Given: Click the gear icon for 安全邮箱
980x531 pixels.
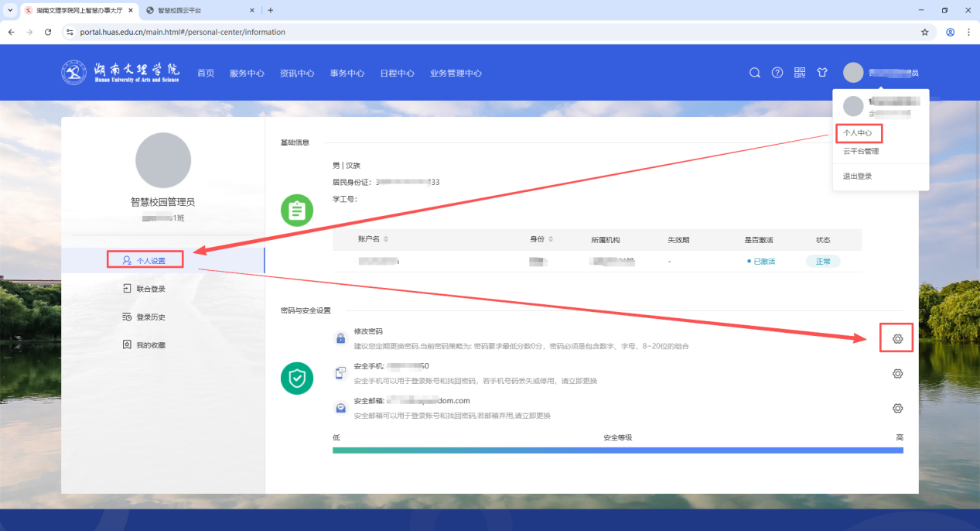Looking at the screenshot, I should point(897,409).
